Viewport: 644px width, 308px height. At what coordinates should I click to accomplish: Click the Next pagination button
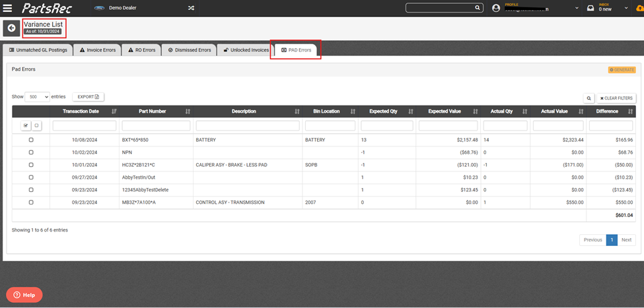pos(626,240)
